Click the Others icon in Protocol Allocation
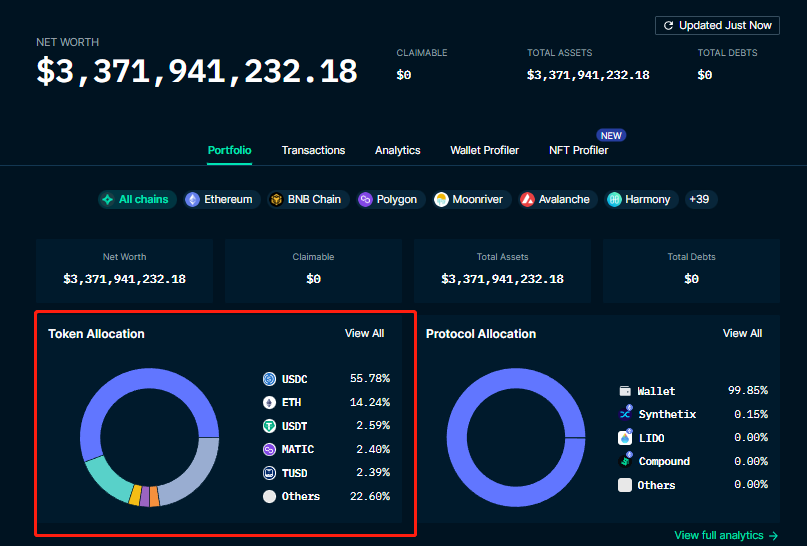807x546 pixels. 625,485
